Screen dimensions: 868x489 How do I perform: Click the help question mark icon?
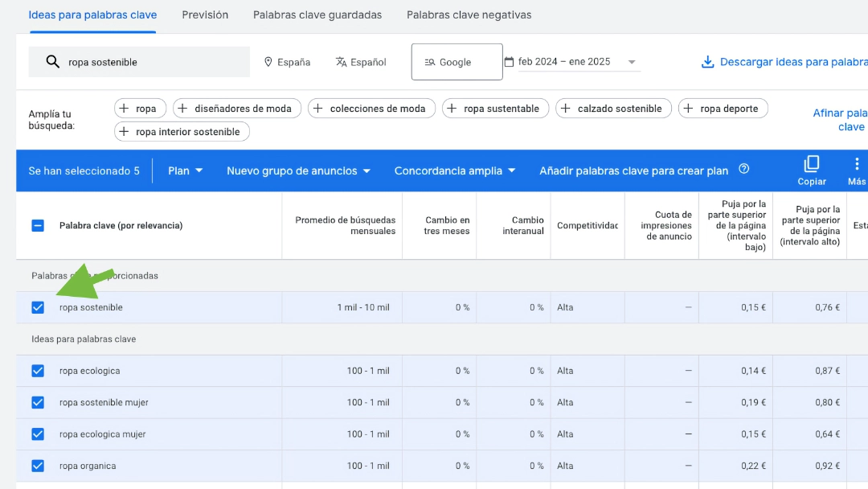click(x=744, y=169)
